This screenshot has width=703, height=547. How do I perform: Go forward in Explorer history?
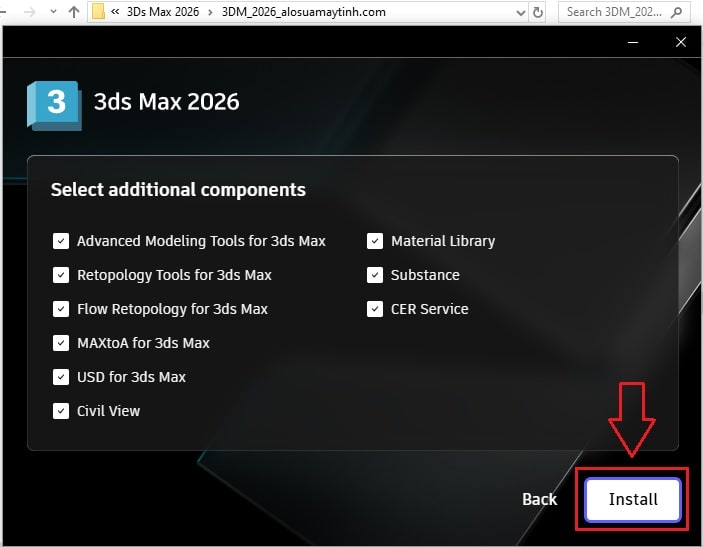pyautogui.click(x=30, y=12)
